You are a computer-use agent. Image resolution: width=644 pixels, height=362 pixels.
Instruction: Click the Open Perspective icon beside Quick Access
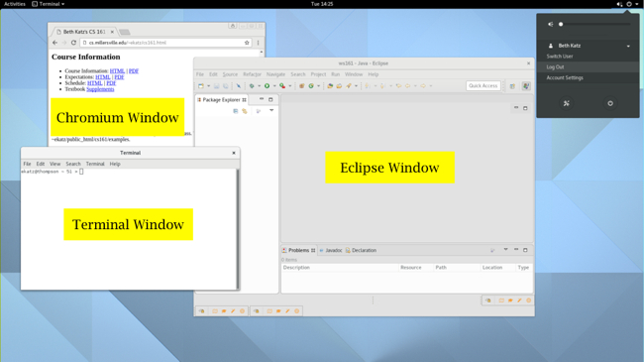click(512, 86)
